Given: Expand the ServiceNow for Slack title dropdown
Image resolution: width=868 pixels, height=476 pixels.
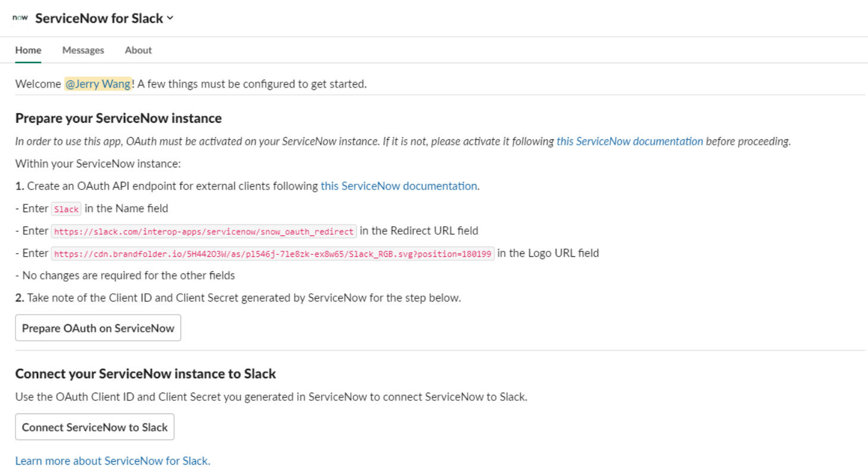Looking at the screenshot, I should [x=170, y=18].
